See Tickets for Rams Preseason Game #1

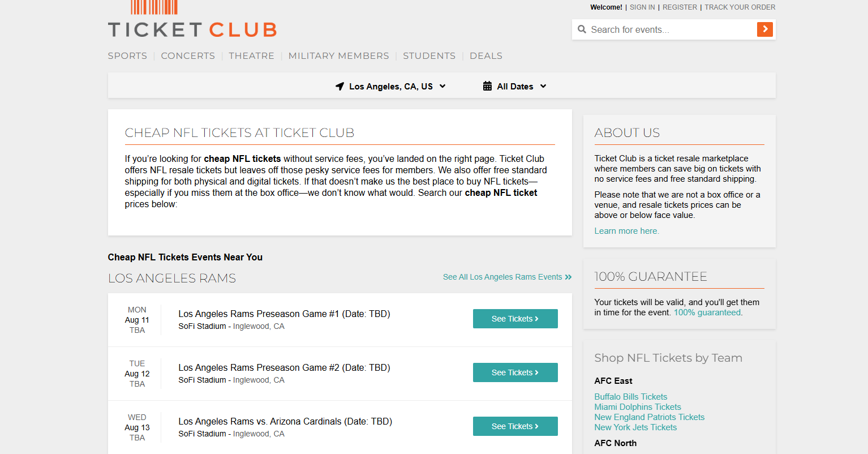point(515,319)
